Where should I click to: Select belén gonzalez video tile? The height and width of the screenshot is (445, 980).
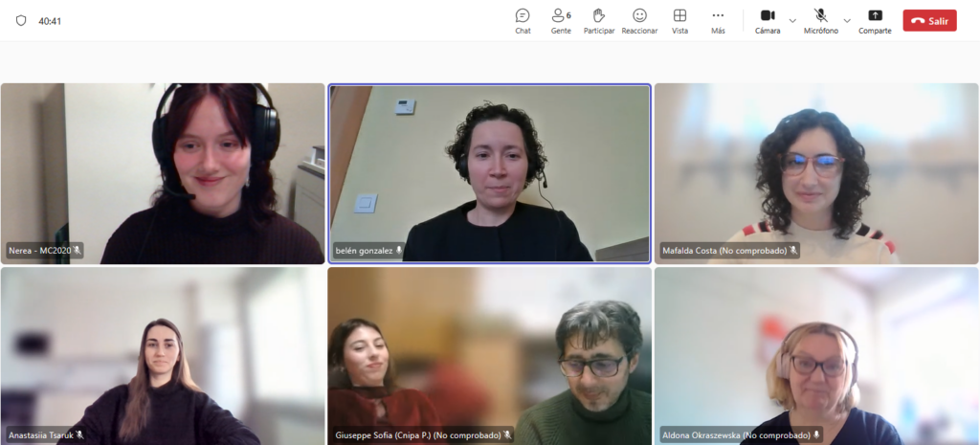coord(489,173)
